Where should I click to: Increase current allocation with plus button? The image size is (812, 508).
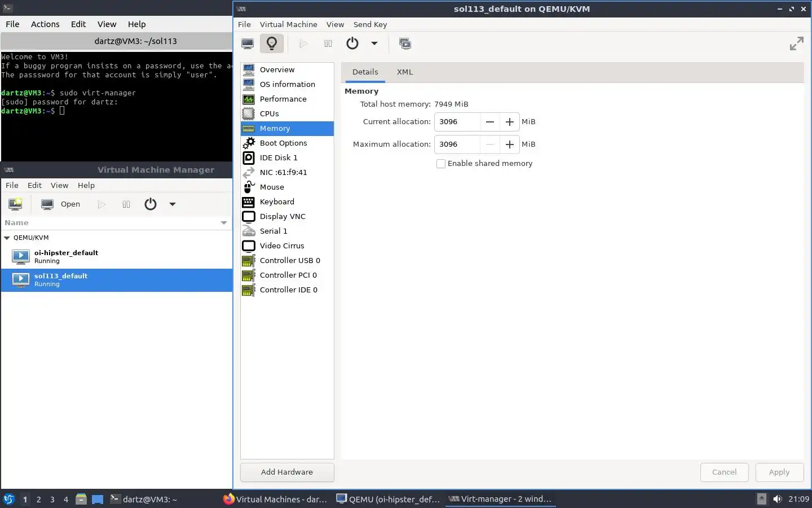click(509, 122)
